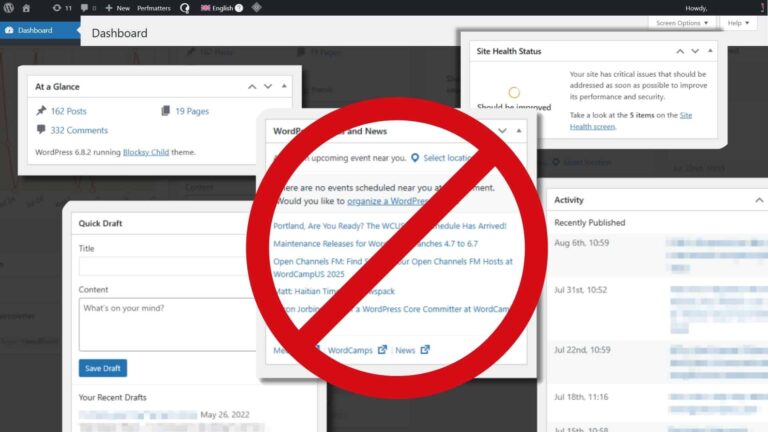Open the Perfmatters admin bar menu
768x432 pixels.
(x=153, y=7)
